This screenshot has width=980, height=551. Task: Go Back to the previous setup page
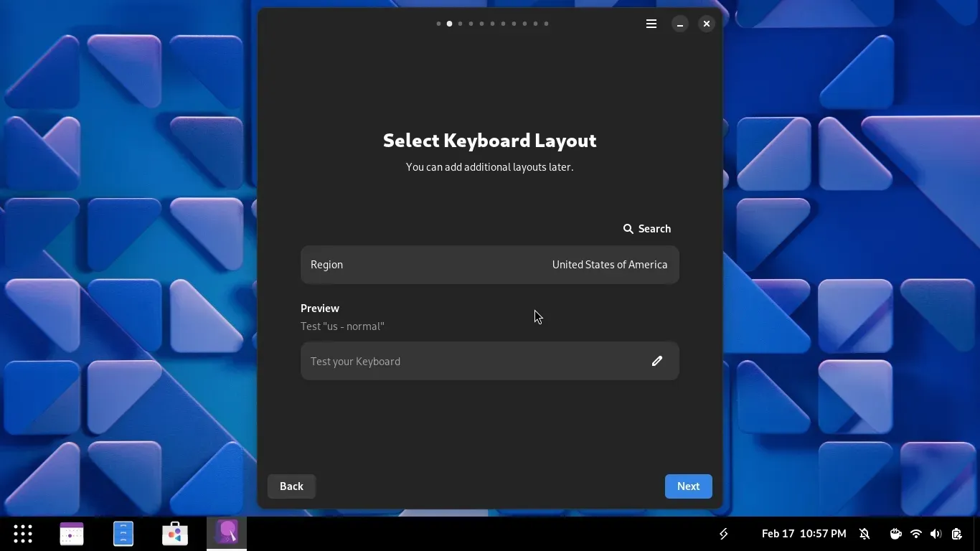click(291, 486)
